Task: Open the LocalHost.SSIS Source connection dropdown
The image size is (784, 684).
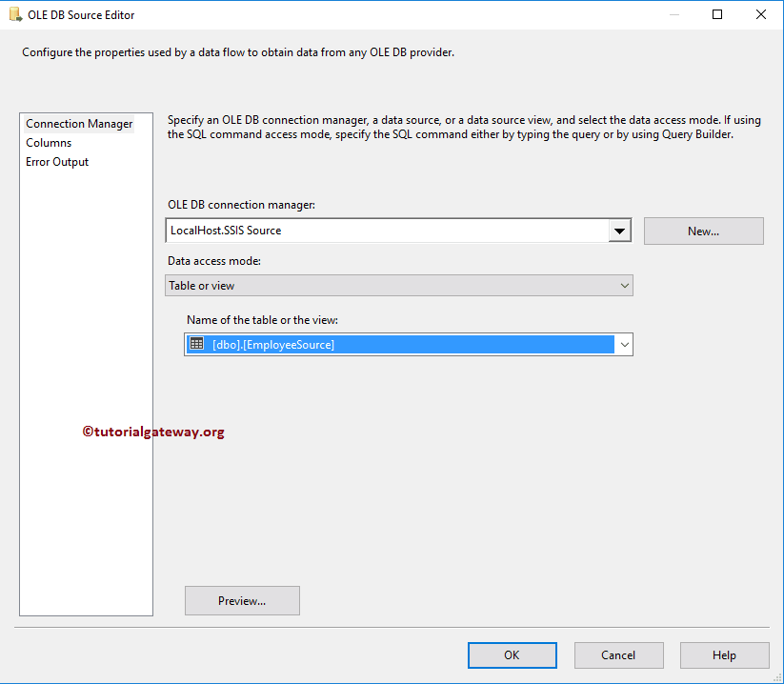Action: click(619, 231)
